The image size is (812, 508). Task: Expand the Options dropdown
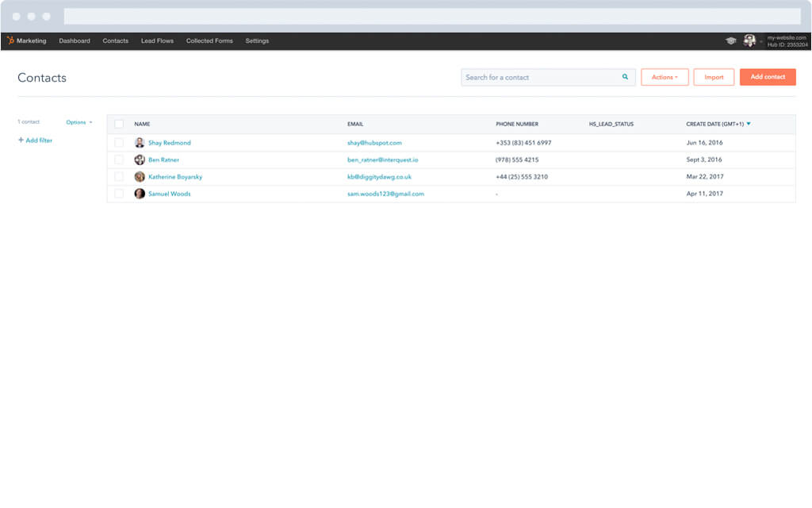pos(79,122)
